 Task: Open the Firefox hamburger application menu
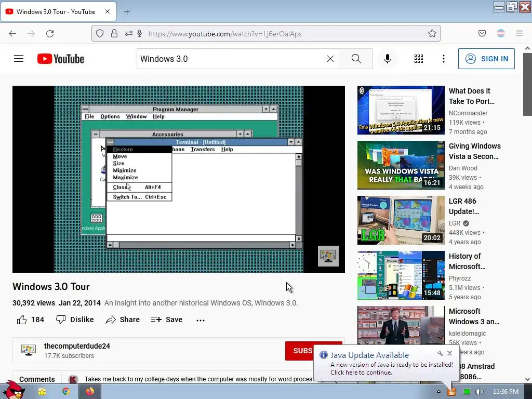tap(520, 33)
